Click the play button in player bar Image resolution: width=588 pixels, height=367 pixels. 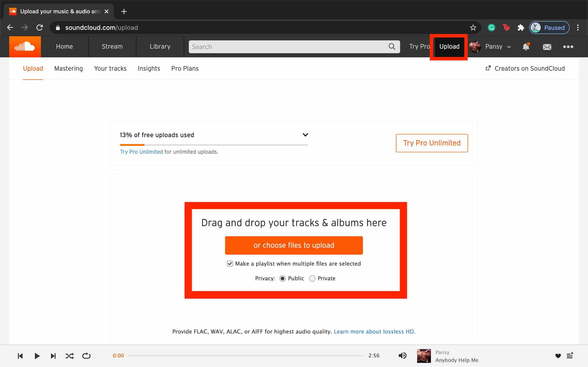37,356
